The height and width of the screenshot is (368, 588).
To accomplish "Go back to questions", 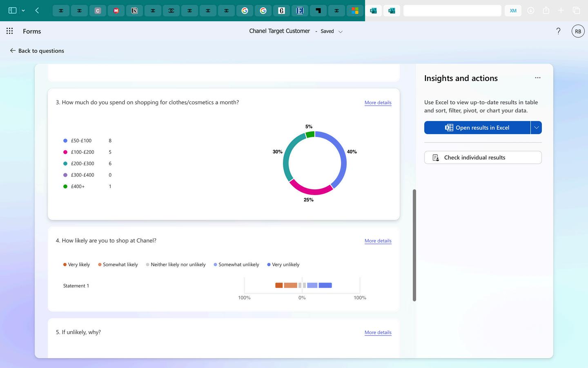I will click(x=37, y=51).
